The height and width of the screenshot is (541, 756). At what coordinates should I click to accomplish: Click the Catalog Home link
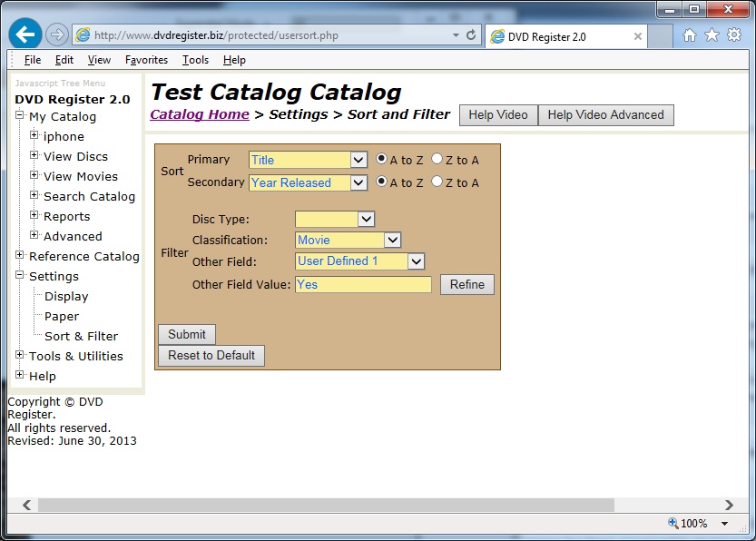click(x=200, y=114)
